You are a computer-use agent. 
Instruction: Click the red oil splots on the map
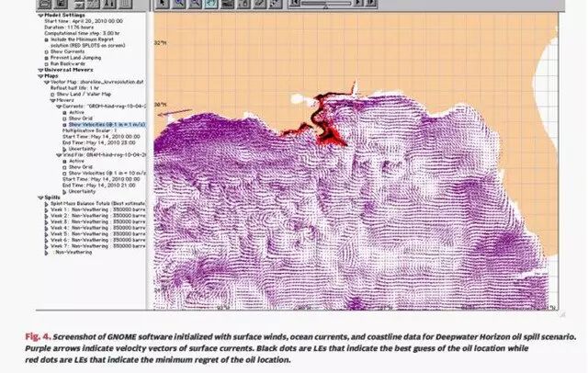click(330, 137)
